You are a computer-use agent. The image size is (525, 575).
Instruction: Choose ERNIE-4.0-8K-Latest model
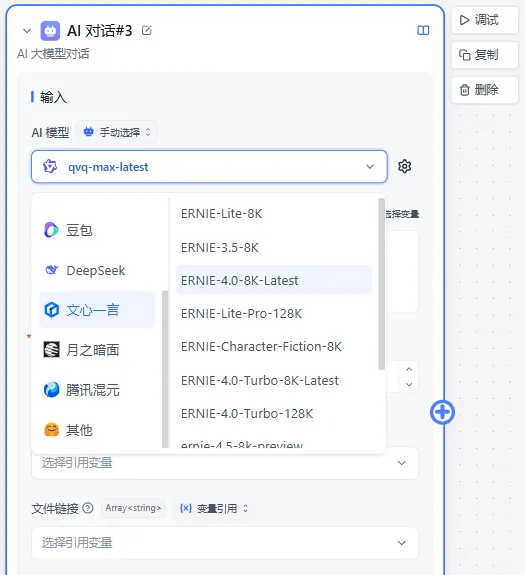[274, 280]
